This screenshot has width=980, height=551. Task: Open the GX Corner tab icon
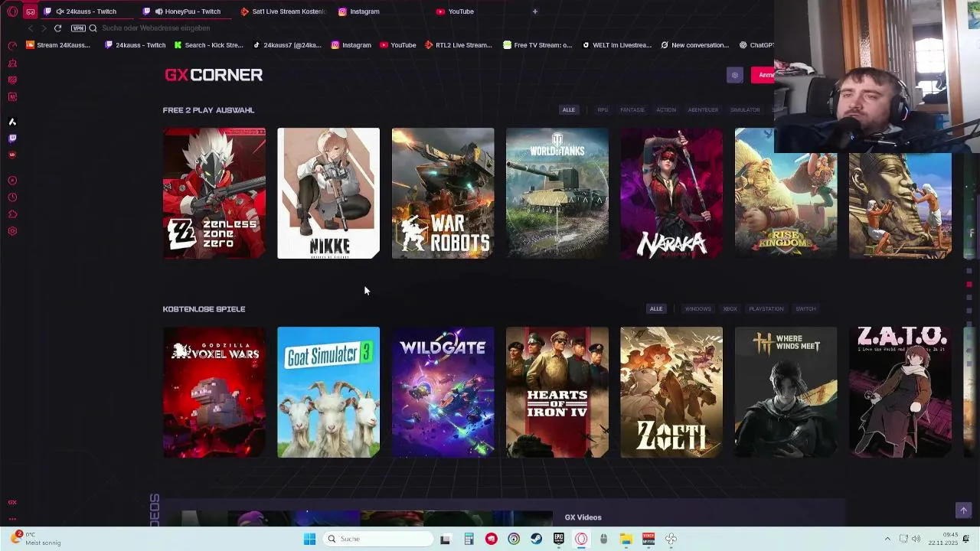tap(31, 11)
